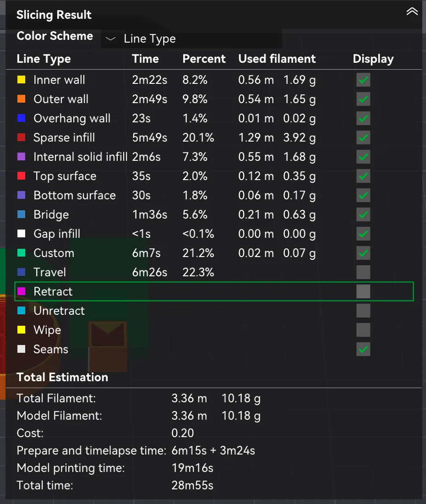Viewport: 426px width, 504px height.
Task: Select the Inner wall row label
Action: click(x=59, y=80)
